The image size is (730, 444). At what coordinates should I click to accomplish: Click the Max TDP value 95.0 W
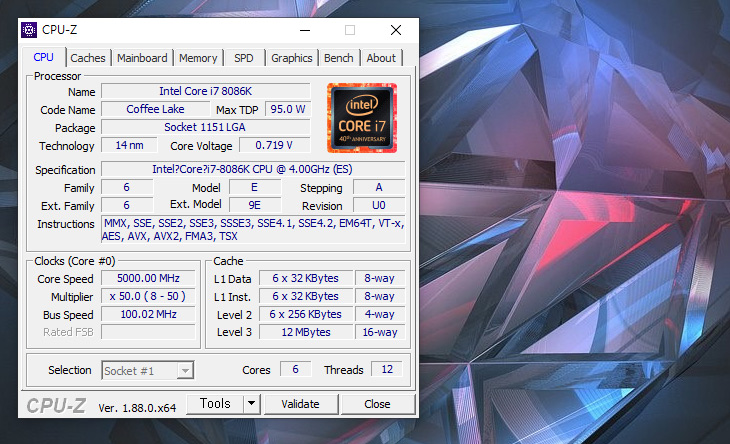click(x=287, y=109)
